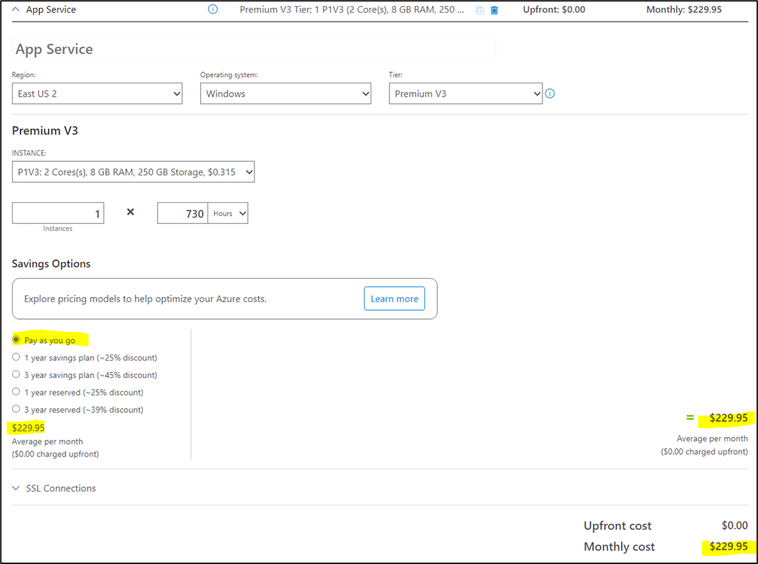
Task: Open the INSTANCE dropdown showing P1V3
Action: (x=133, y=172)
